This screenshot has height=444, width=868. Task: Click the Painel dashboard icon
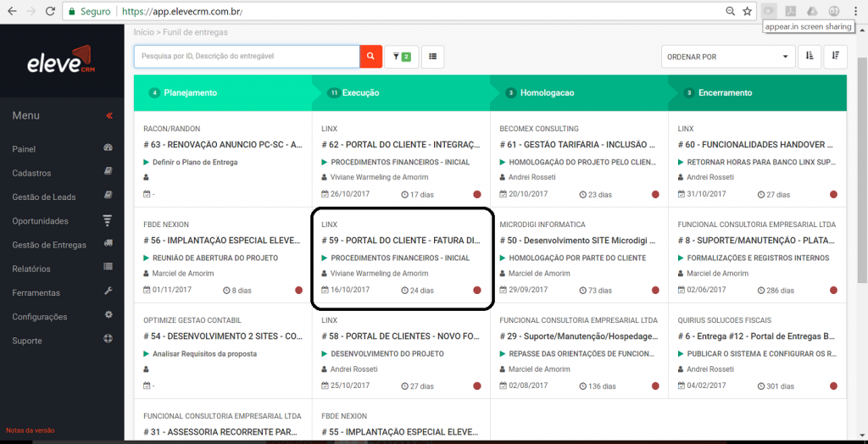(108, 147)
